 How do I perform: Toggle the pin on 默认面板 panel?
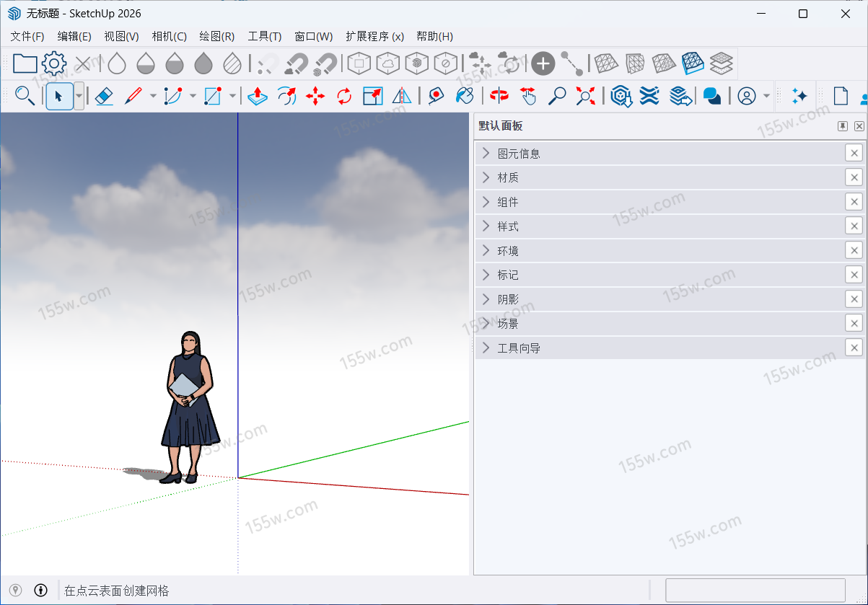(842, 126)
